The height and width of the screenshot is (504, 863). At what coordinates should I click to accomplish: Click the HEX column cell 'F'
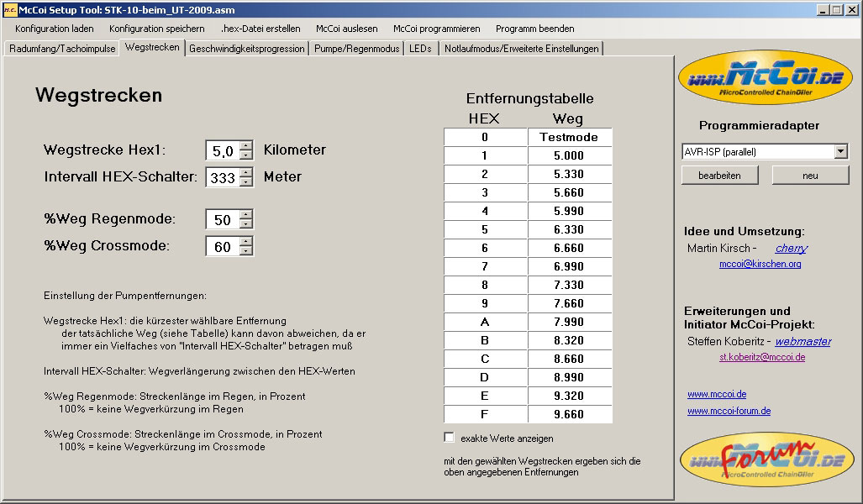pyautogui.click(x=485, y=414)
